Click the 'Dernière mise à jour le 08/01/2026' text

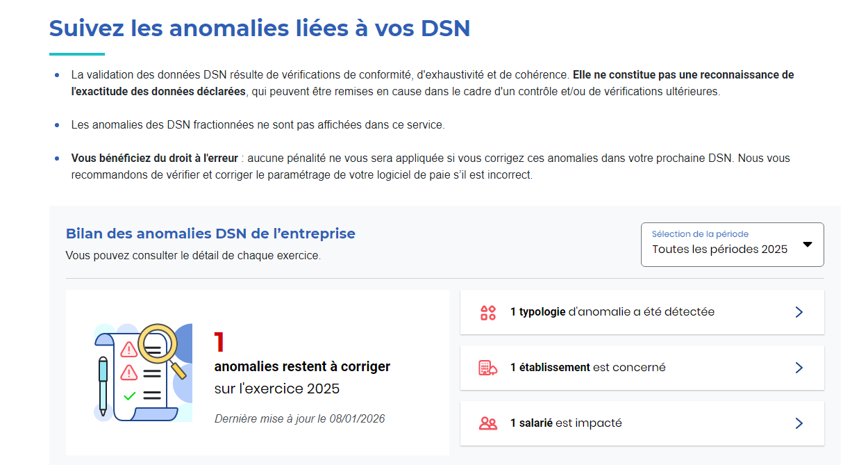301,418
